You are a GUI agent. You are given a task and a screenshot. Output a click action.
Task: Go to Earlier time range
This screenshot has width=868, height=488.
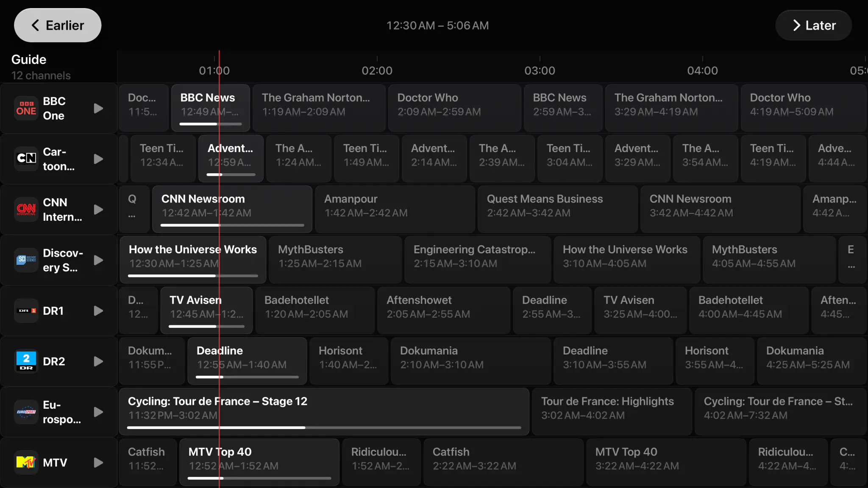click(58, 25)
